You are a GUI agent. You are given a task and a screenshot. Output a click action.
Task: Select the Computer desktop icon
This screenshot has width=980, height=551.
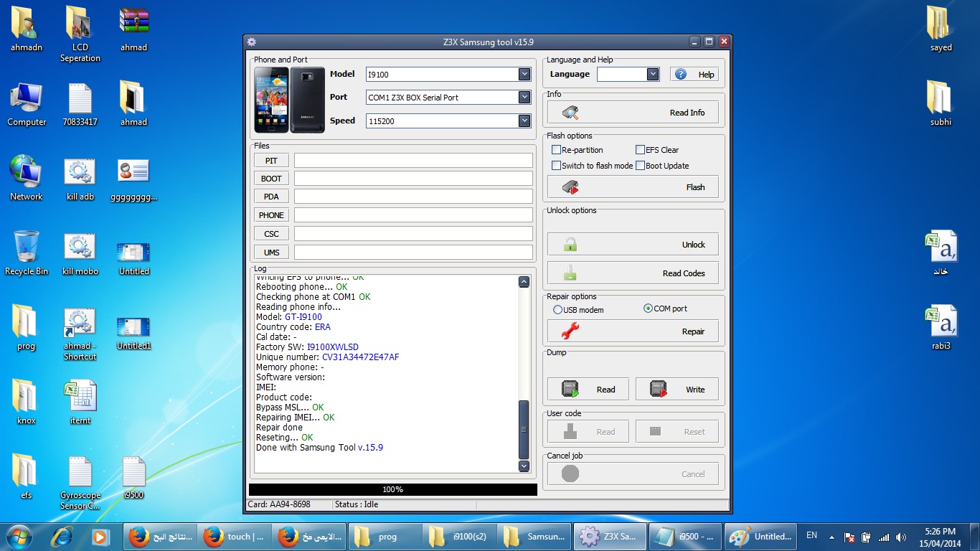pyautogui.click(x=27, y=103)
